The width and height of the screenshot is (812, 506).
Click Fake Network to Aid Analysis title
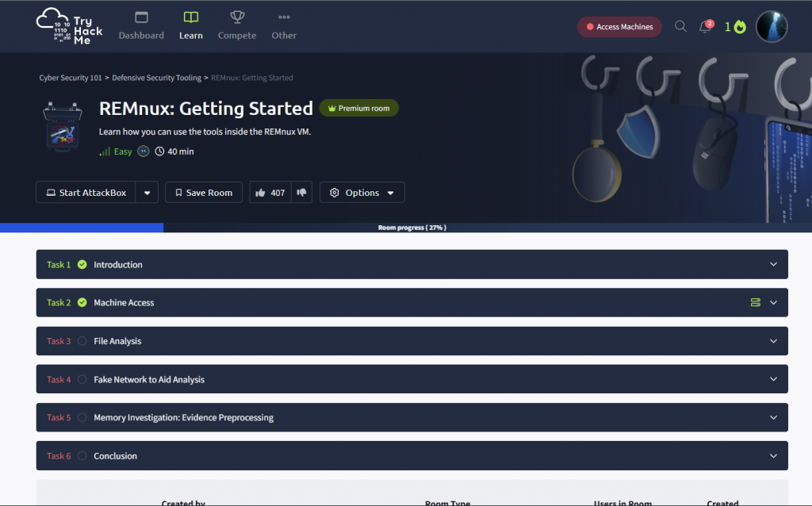pos(149,379)
